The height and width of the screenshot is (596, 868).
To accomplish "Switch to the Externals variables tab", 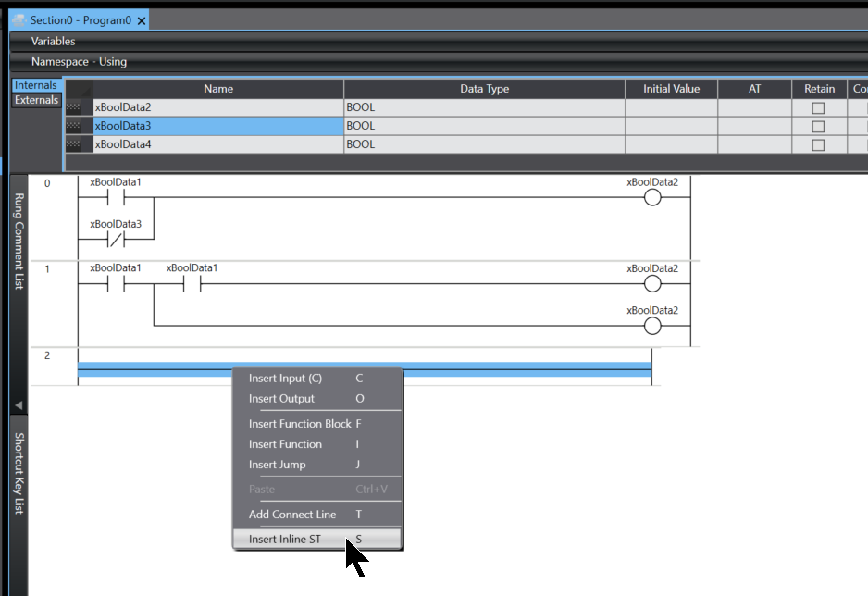I will (37, 100).
